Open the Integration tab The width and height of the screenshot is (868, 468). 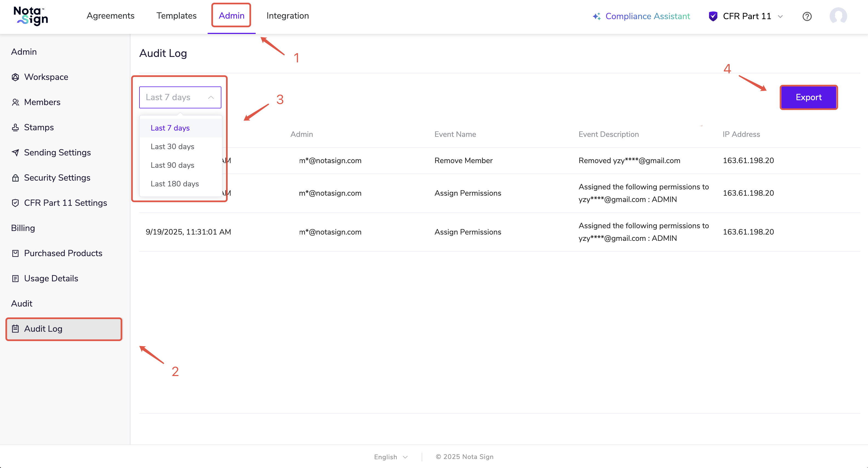tap(287, 16)
